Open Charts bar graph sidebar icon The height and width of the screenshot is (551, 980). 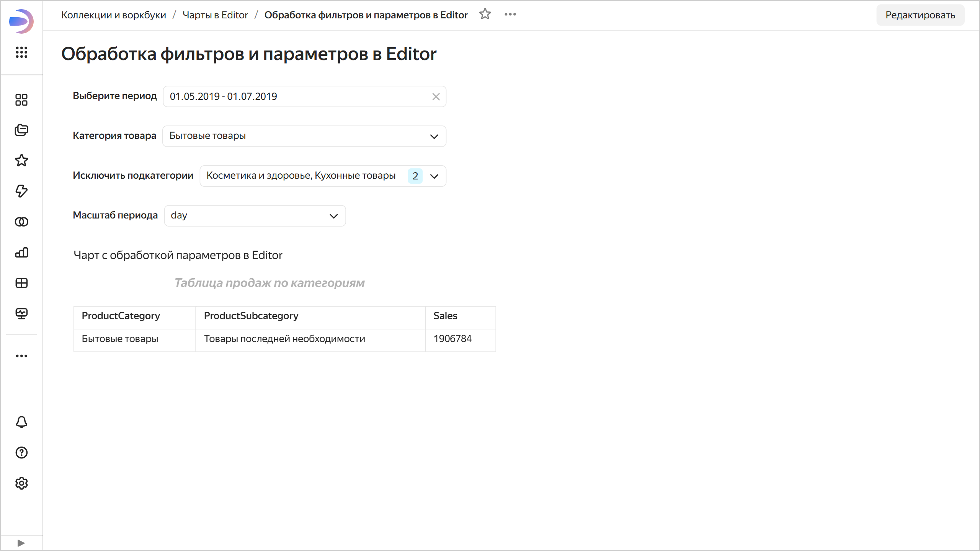click(21, 253)
